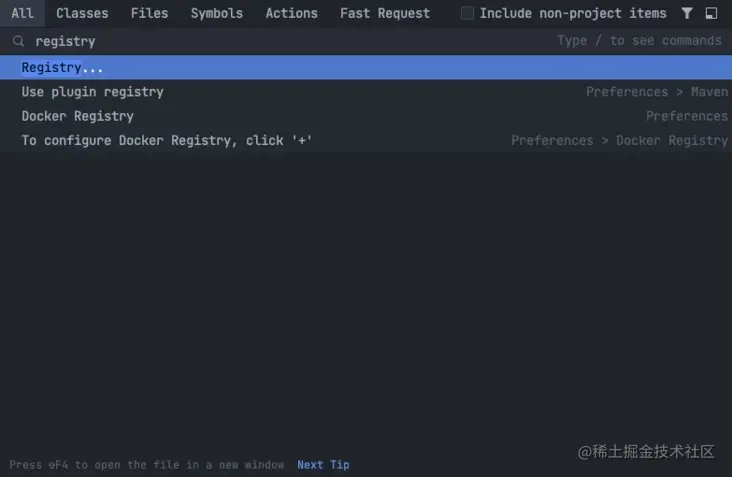Select the Symbols tab

point(216,13)
